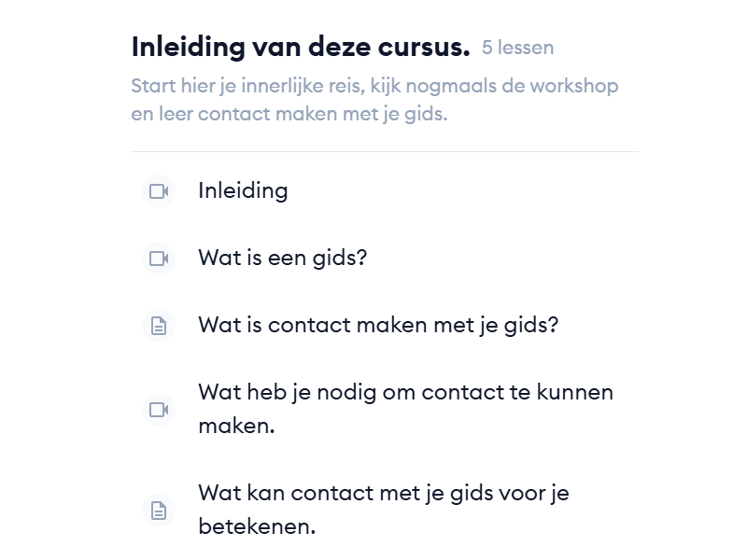Click the word "workshop" in the description

tap(574, 87)
